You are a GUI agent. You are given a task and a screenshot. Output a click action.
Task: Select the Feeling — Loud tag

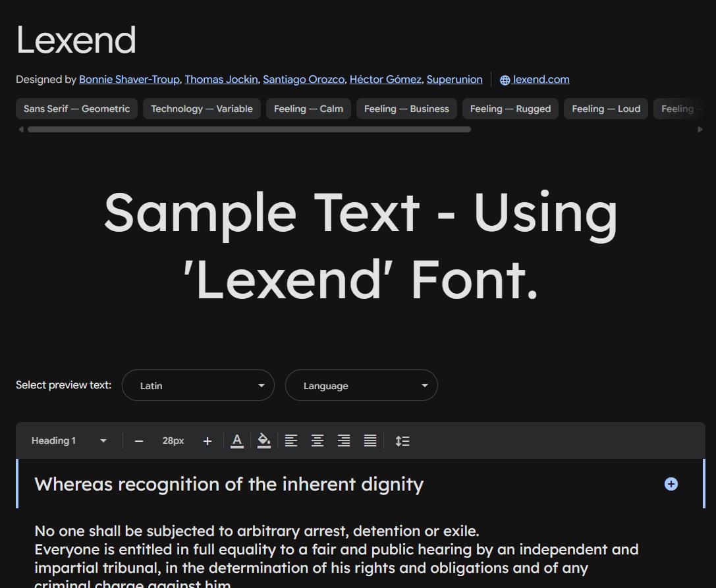(606, 109)
